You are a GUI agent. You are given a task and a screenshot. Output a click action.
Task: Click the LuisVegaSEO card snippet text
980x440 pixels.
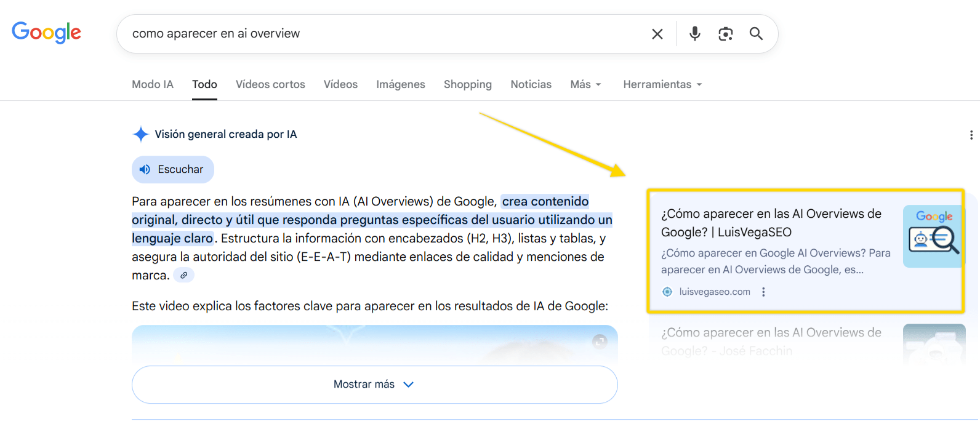tap(776, 262)
